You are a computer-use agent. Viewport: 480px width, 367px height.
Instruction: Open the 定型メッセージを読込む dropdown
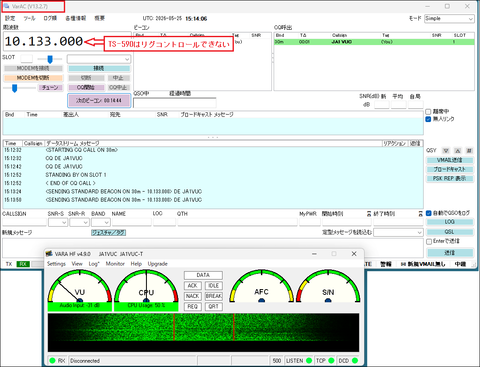click(x=398, y=232)
